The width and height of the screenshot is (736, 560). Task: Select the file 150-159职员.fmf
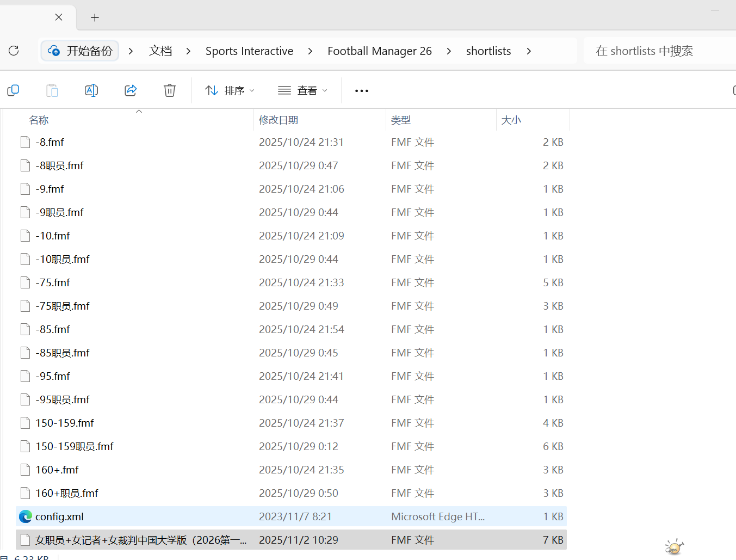click(75, 446)
